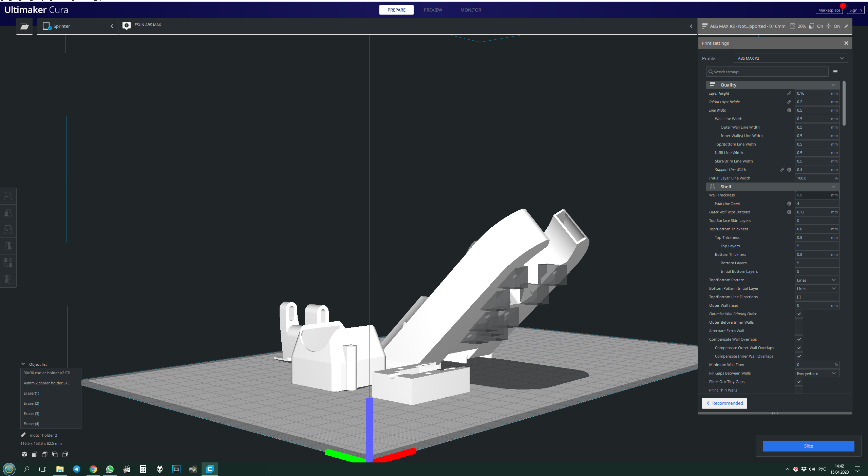Click pencil icon to rename motor holder 2

tap(23, 435)
